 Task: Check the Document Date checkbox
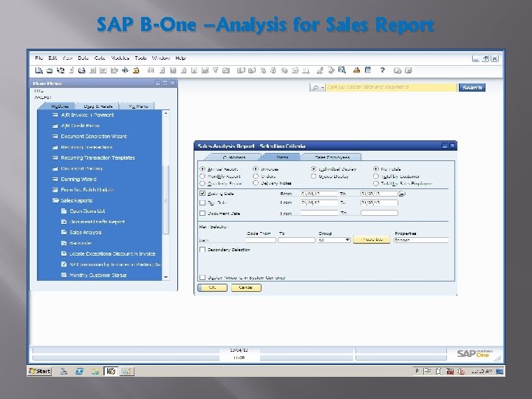pyautogui.click(x=202, y=213)
